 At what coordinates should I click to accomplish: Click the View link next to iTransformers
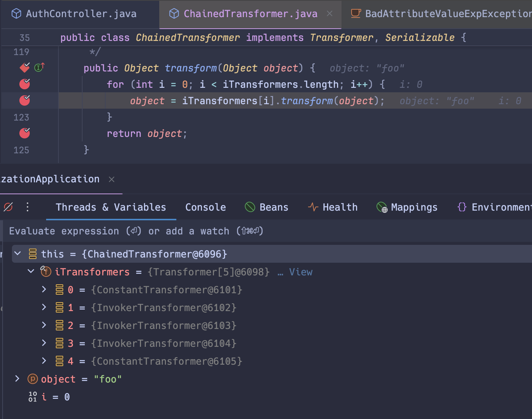pos(301,272)
